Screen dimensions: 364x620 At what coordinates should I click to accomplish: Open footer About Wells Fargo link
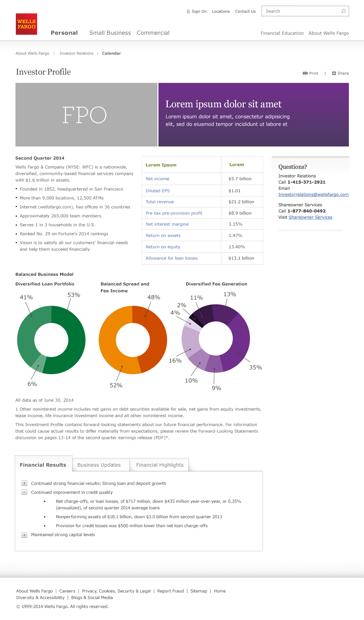34,591
